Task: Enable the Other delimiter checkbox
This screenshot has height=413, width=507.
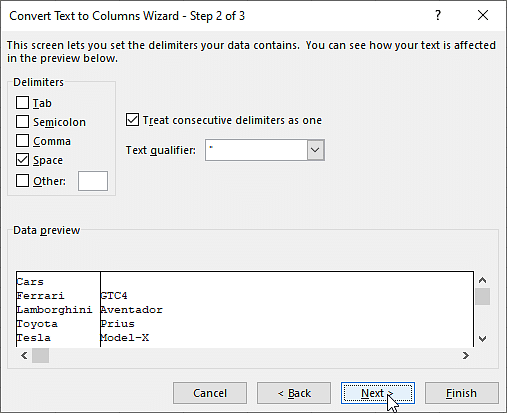Action: coord(22,181)
